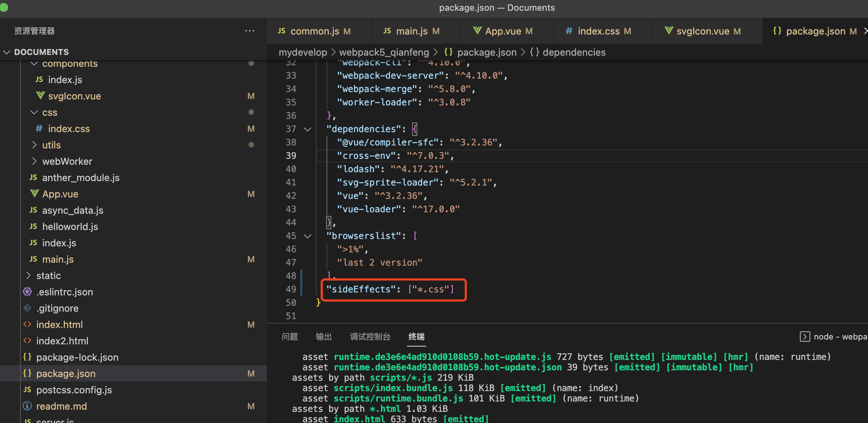Click the git icon beside .gitignore

(27, 308)
